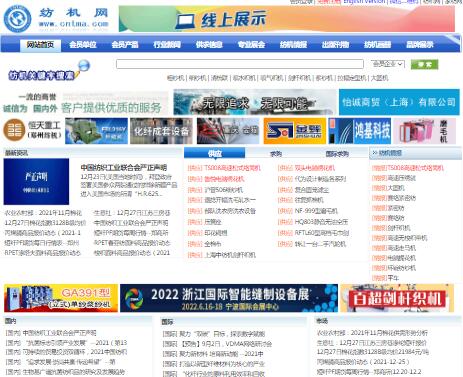Click the 怡诚商贸（上海）有限公司 banner
The width and height of the screenshot is (463, 377).
(x=399, y=102)
